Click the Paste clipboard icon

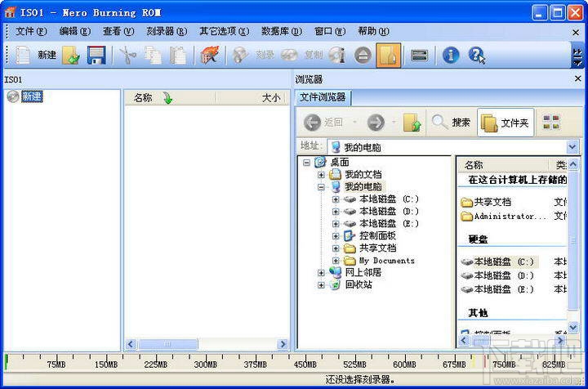(x=178, y=56)
